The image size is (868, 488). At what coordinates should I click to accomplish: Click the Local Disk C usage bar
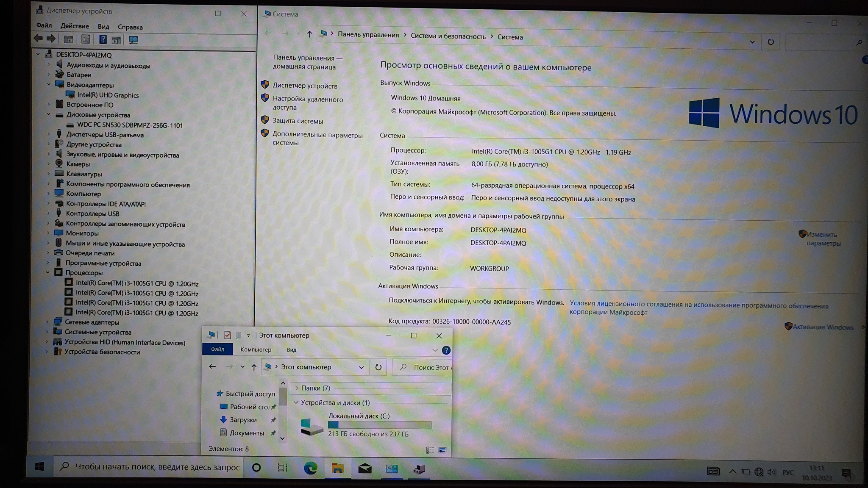pos(379,425)
